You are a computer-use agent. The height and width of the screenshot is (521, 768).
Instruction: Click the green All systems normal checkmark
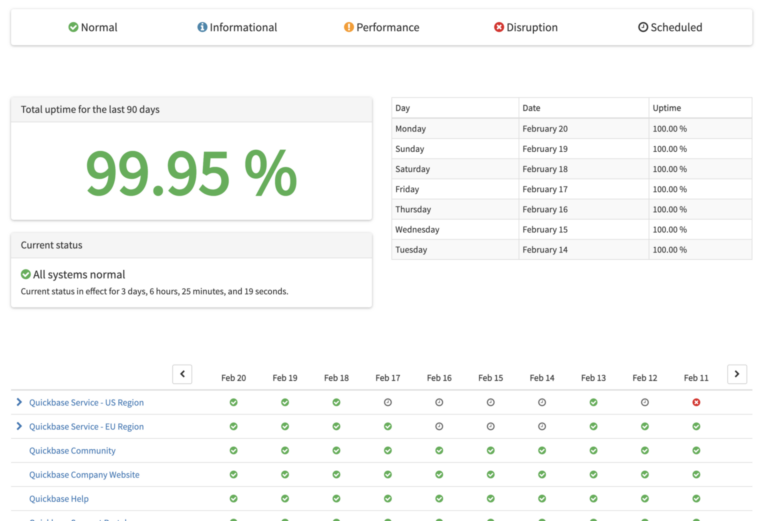coord(26,274)
